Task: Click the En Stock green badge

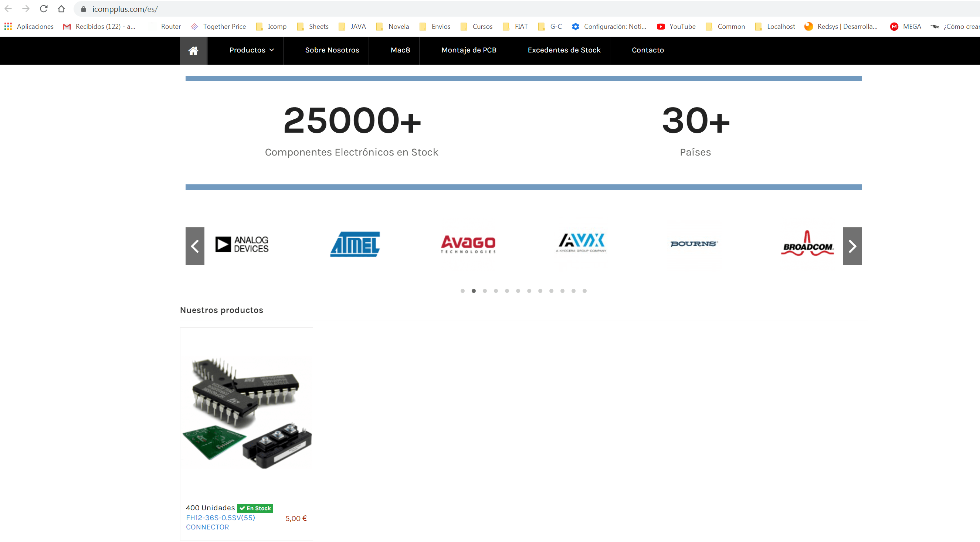Action: tap(255, 508)
